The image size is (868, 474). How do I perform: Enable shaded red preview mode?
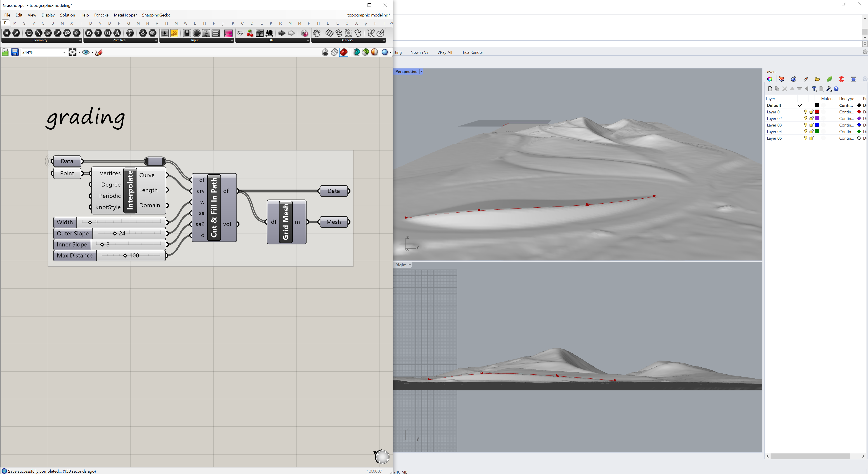coord(344,52)
